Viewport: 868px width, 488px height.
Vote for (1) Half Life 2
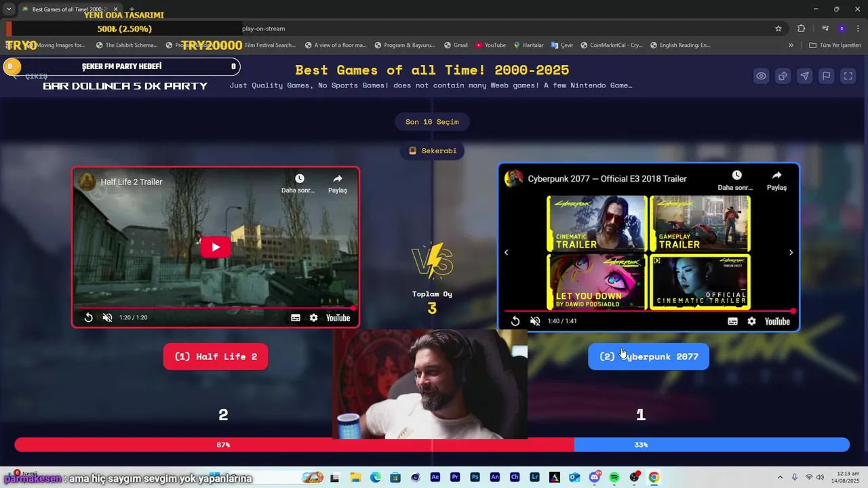click(x=216, y=357)
